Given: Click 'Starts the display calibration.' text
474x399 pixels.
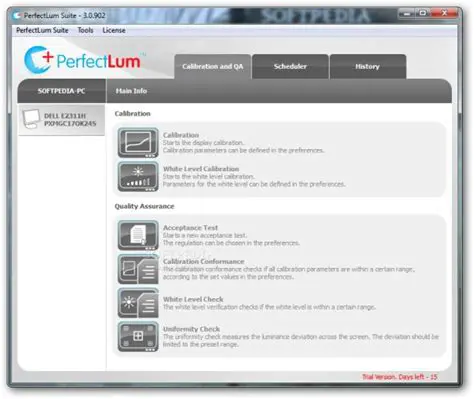Looking at the screenshot, I should point(203,143).
